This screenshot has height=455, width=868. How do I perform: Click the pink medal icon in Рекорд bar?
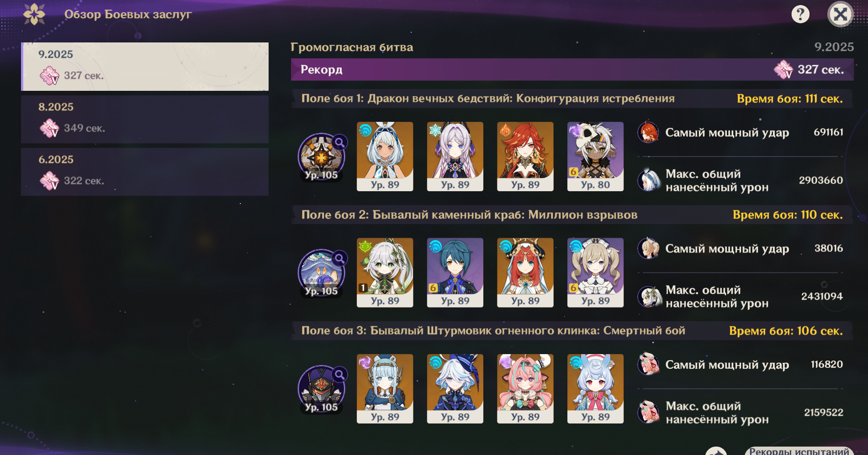783,69
